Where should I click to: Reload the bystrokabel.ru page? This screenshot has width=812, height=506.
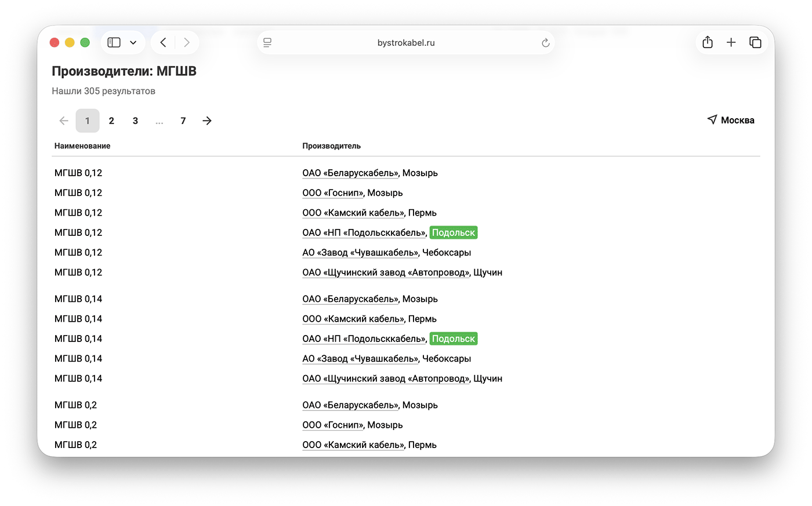tap(545, 43)
